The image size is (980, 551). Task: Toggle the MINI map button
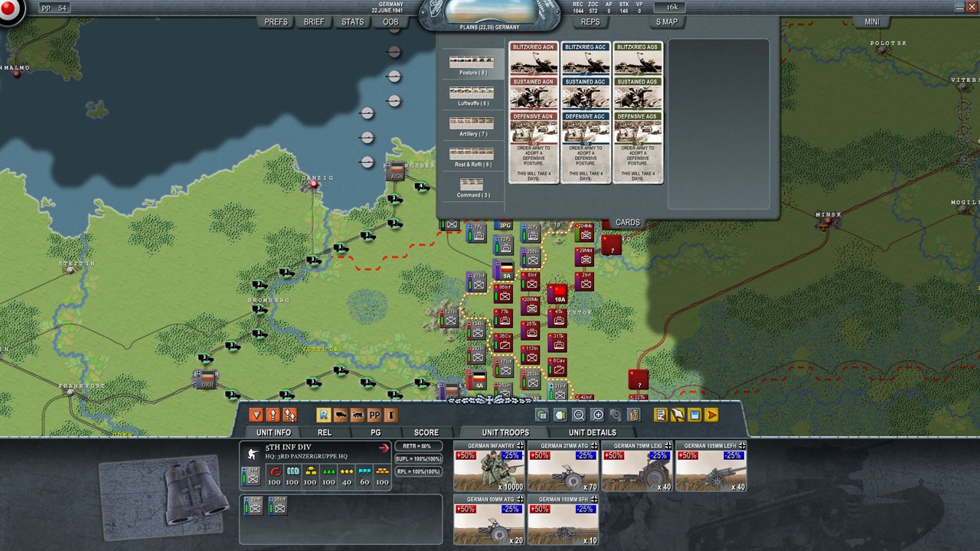(872, 21)
